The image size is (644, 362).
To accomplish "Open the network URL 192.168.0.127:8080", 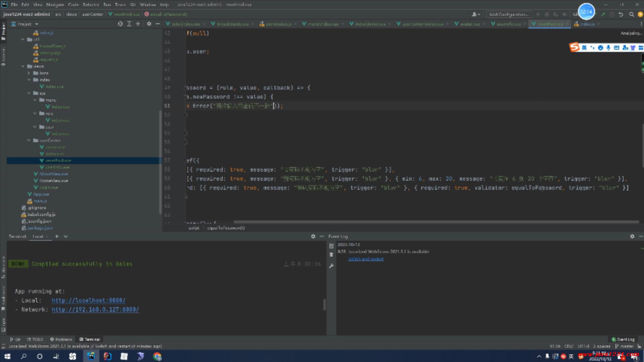I will pos(95,309).
